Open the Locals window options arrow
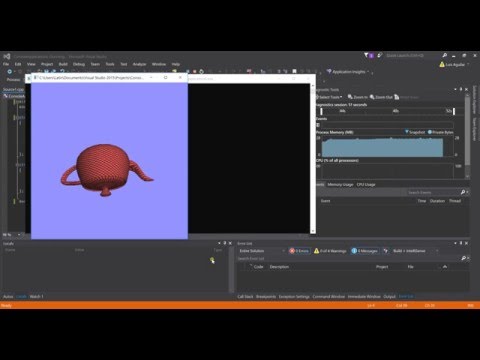This screenshot has width=480, height=360. point(219,243)
